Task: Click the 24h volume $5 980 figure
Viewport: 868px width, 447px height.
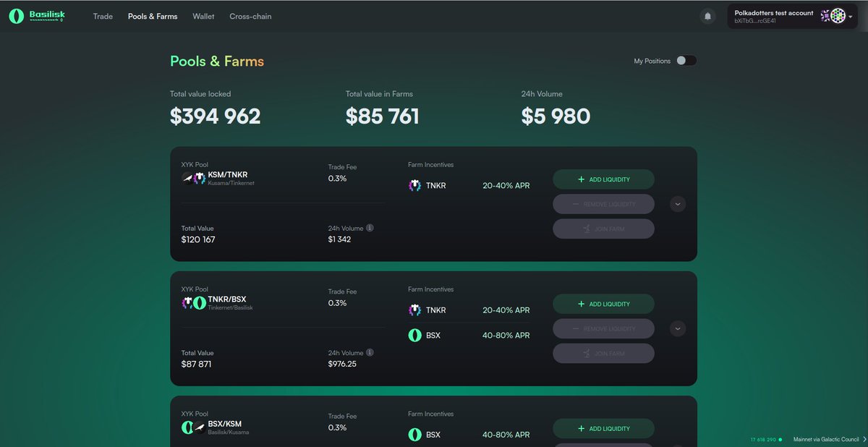Action: pyautogui.click(x=556, y=116)
